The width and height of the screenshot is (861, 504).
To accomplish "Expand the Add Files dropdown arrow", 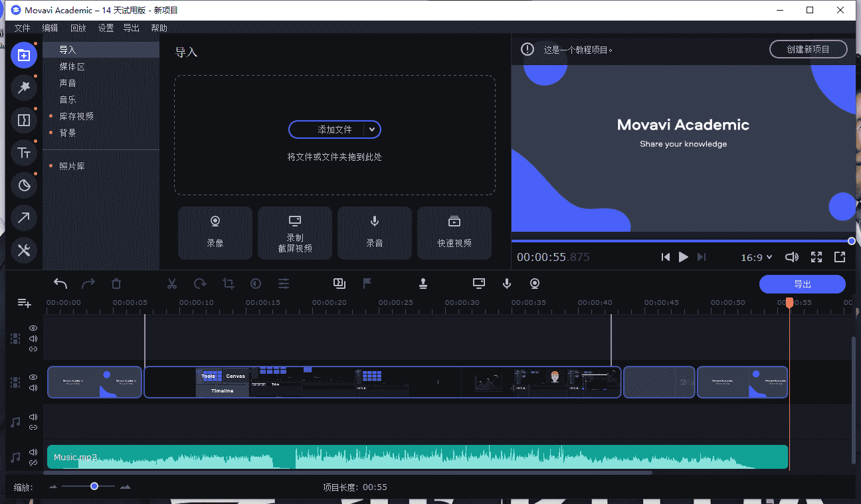I will 373,129.
